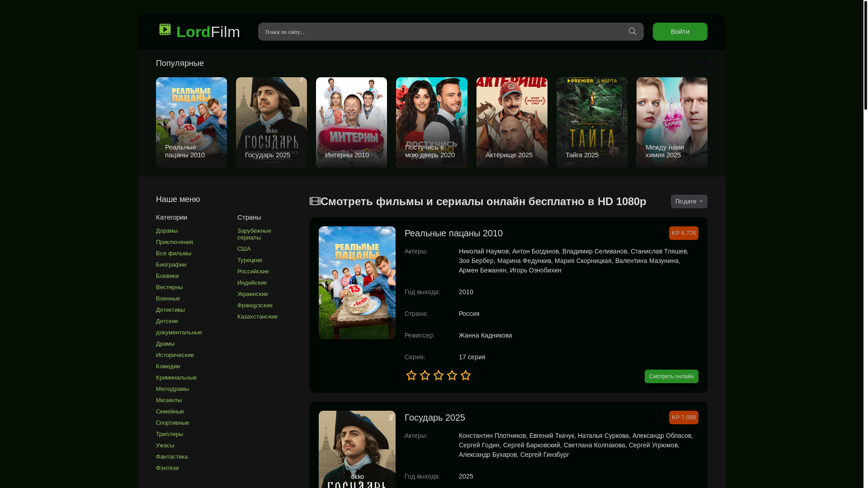Viewport: 868px width, 488px height.
Task: Go to the Комедии category
Action: point(168,366)
